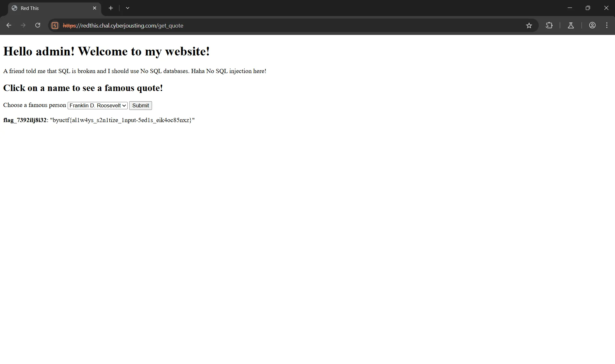Viewport: 615px width, 364px height.
Task: Click the byuctf flag text
Action: pos(122,120)
